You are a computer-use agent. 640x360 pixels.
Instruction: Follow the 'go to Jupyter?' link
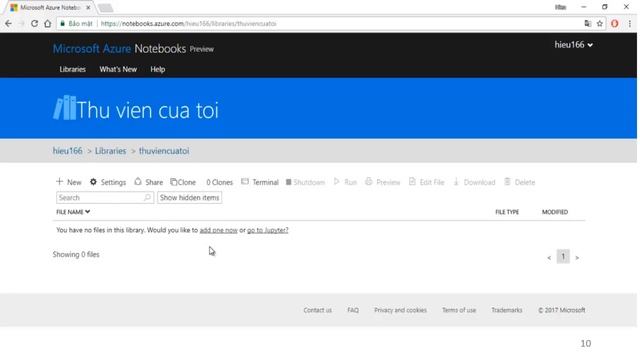point(268,230)
